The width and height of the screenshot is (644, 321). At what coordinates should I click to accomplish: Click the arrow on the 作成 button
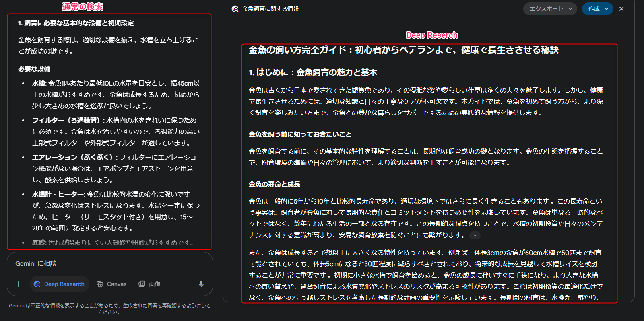pos(607,9)
